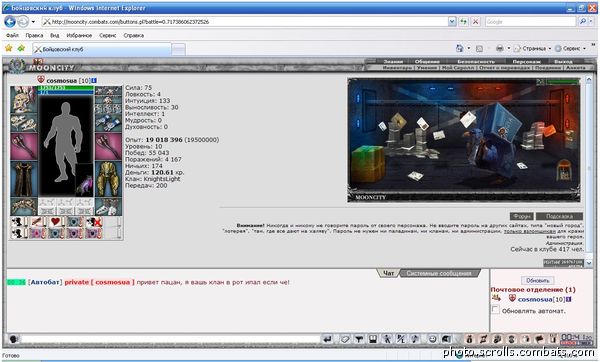Click the money bag icon in bottom toolbar
The image size is (600, 362).
[x=470, y=339]
